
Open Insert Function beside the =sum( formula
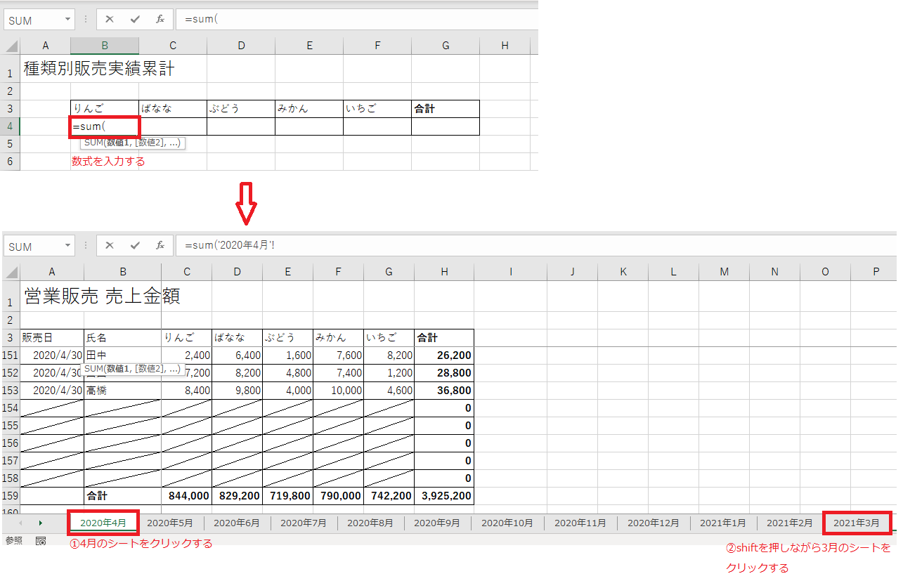pos(160,20)
